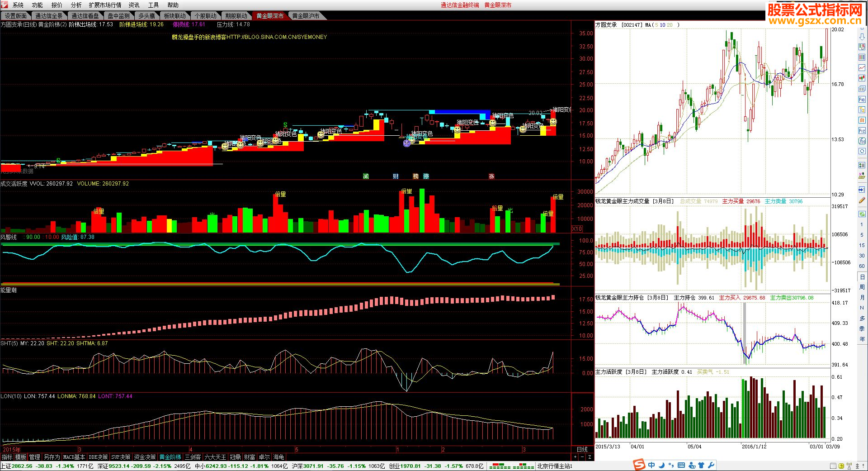This screenshot has height=471, width=868.
Task: Open the 日线 period selector
Action: click(582, 449)
